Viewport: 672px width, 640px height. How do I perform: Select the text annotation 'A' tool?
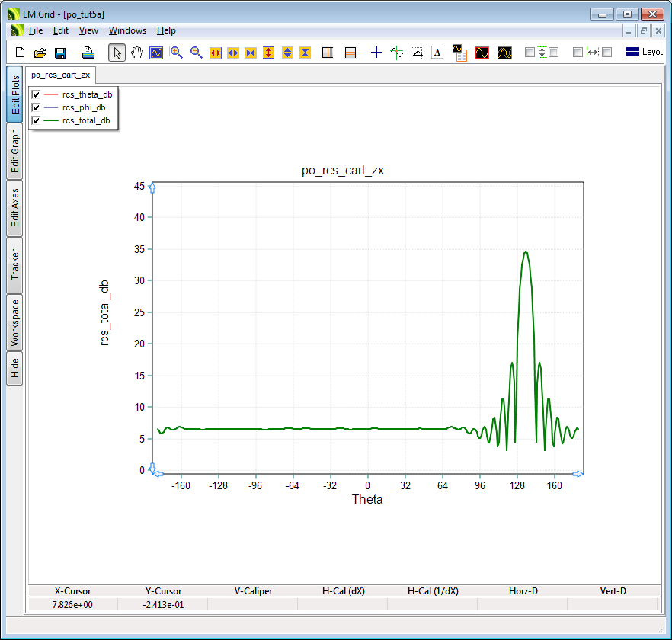437,53
